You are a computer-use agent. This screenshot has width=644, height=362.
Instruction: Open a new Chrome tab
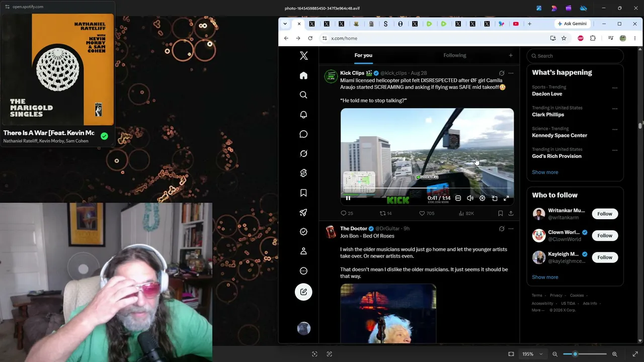point(529,24)
